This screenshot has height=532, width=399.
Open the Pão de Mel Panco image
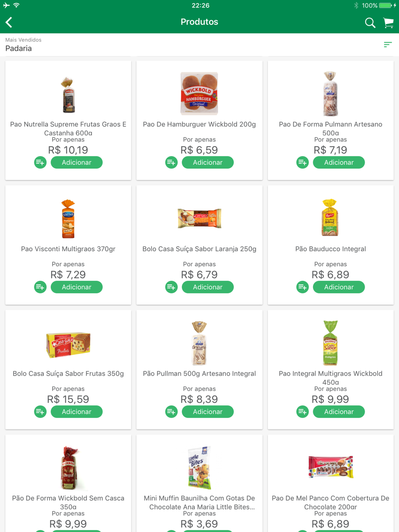pos(330,467)
